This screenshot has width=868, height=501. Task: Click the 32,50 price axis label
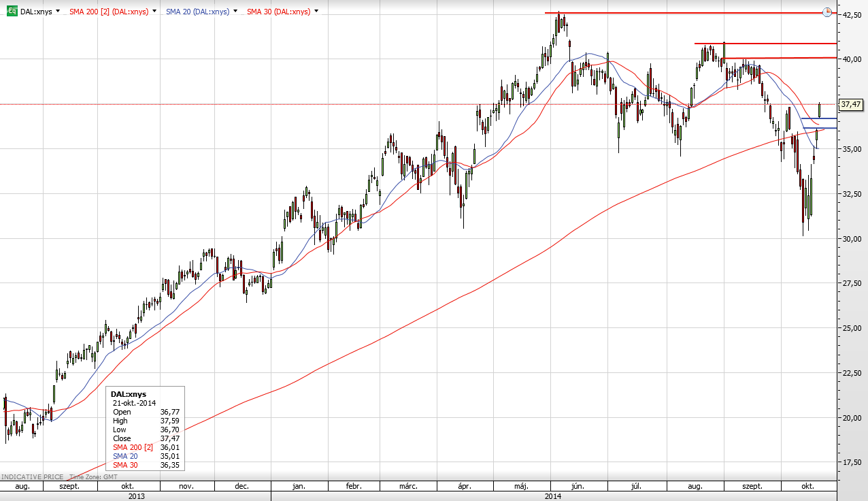[x=852, y=194]
